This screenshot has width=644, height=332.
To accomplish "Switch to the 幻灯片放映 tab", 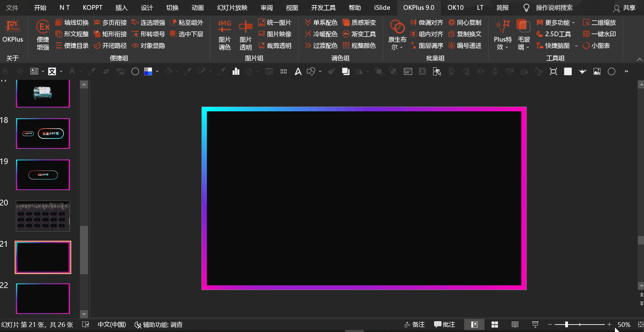I will point(232,7).
